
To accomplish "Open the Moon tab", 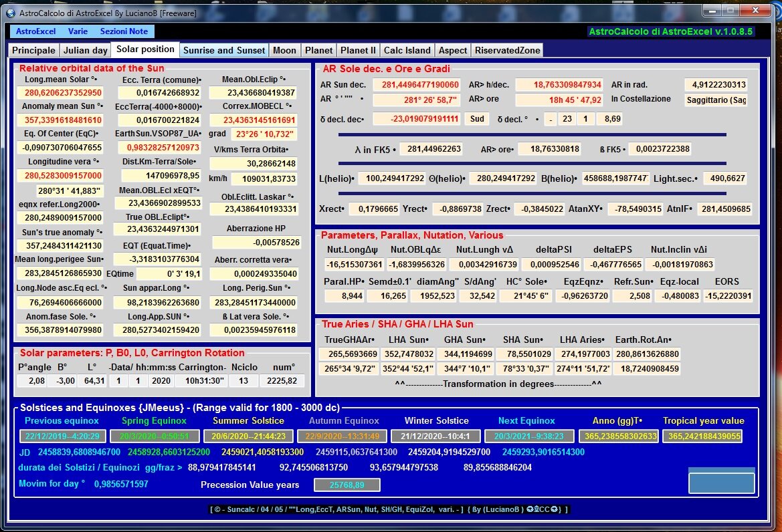I will (284, 50).
